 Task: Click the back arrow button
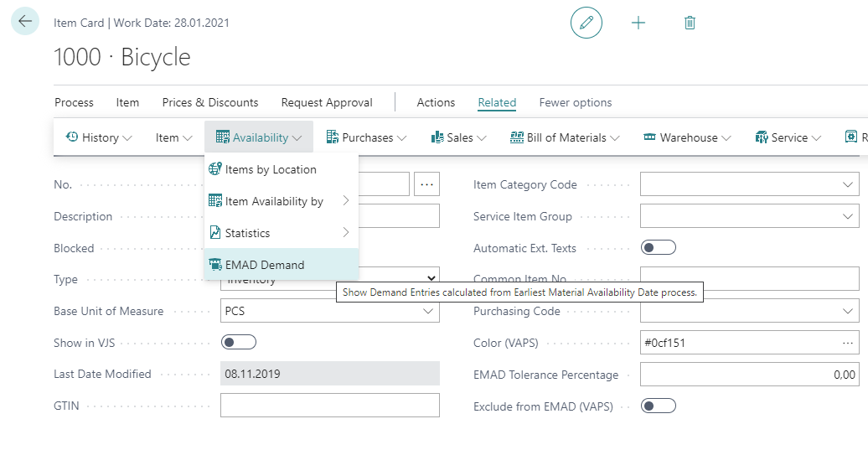pyautogui.click(x=25, y=22)
